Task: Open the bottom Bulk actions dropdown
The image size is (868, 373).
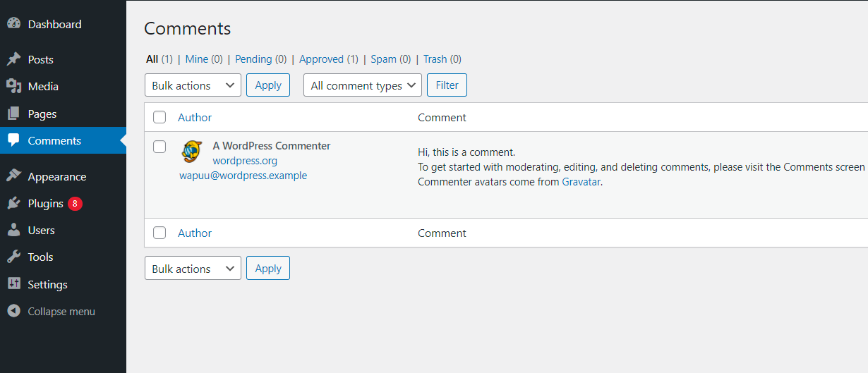Action: [x=193, y=269]
